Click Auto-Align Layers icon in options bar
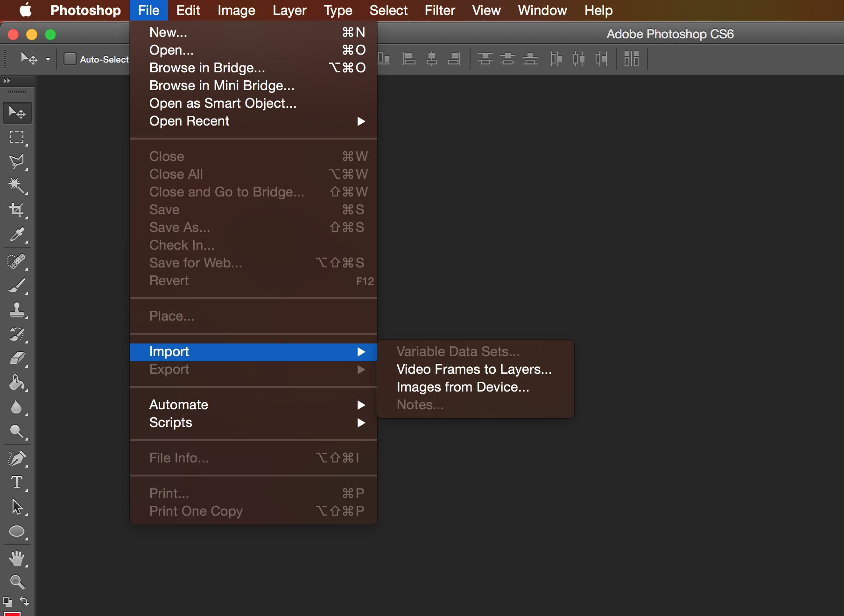The height and width of the screenshot is (616, 844). tap(632, 59)
